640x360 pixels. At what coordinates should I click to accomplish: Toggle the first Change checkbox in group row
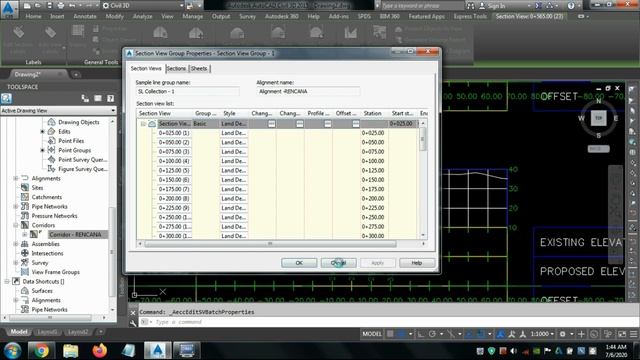click(271, 124)
